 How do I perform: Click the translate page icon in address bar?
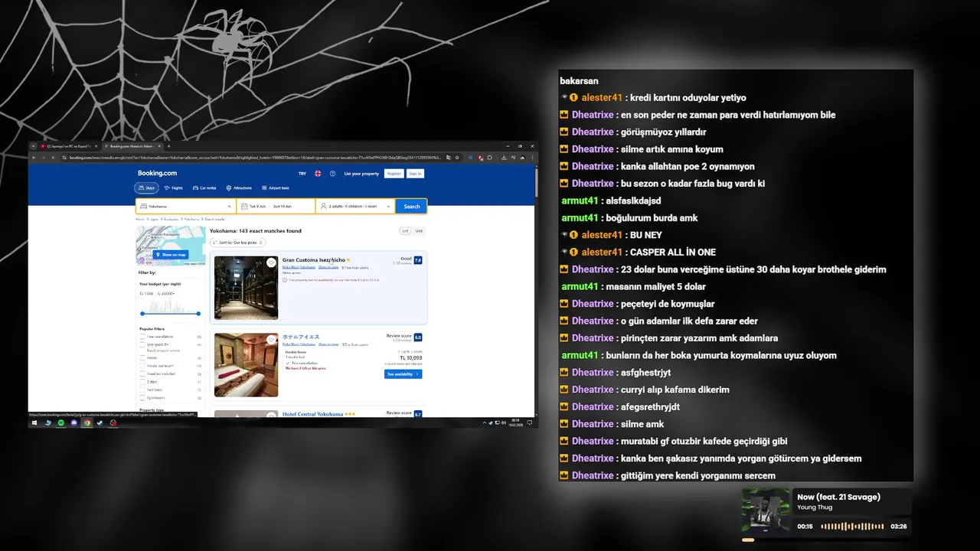tap(450, 158)
